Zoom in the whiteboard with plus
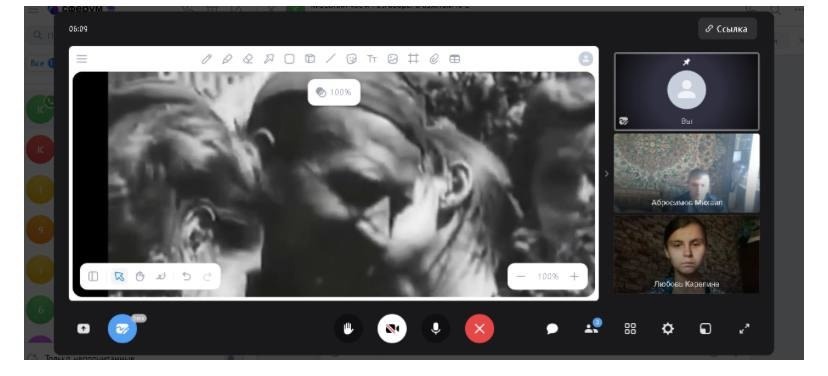 574,276
